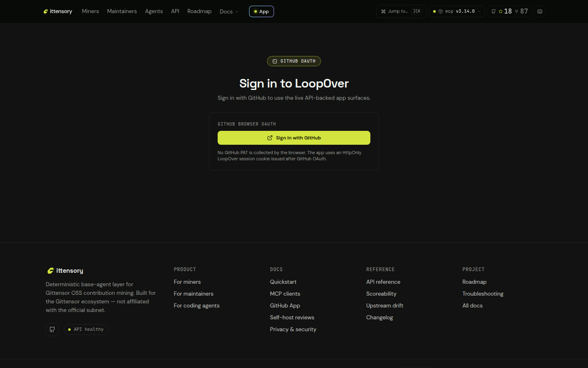Open the Maintainers nav item
Viewport: 588px width, 368px height.
coord(122,11)
